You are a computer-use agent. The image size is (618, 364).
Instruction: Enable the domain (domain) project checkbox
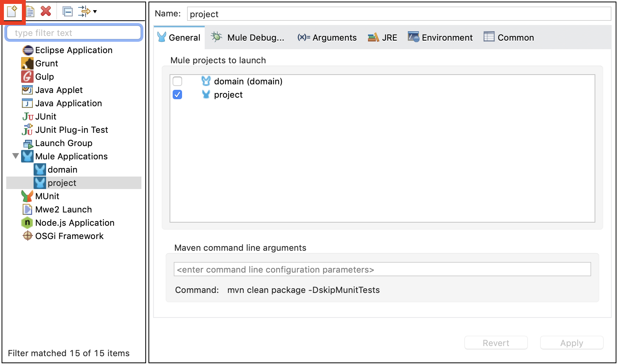[x=177, y=81]
